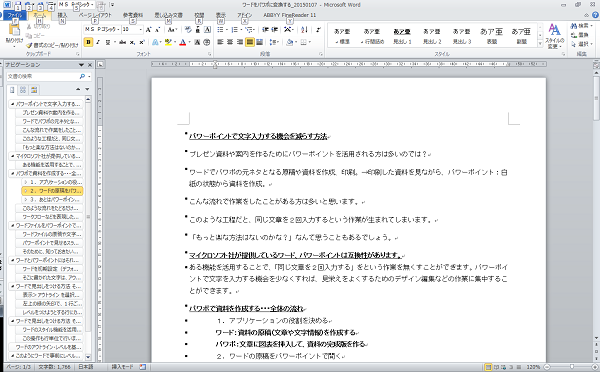The height and width of the screenshot is (372, 600).
Task: Toggle Strikethrough formatting
Action: pyautogui.click(x=122, y=42)
